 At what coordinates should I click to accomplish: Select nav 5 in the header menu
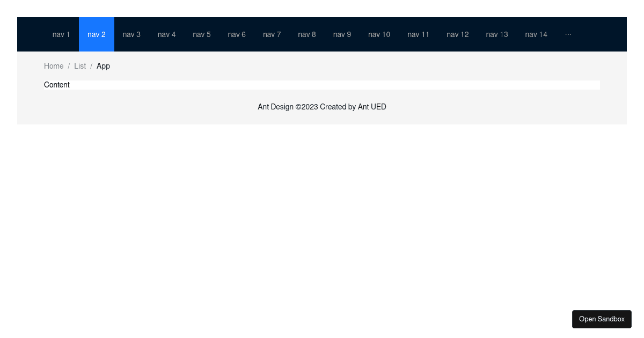(202, 34)
